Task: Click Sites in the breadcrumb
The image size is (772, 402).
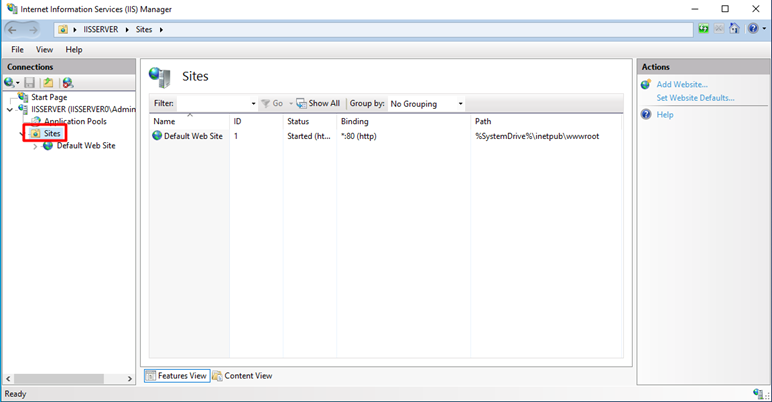Action: (x=144, y=30)
